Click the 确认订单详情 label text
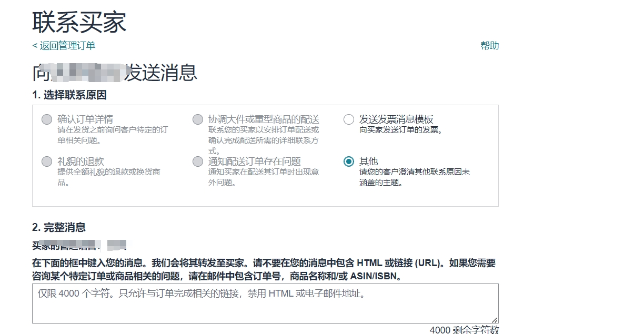The width and height of the screenshot is (644, 334). pyautogui.click(x=85, y=119)
